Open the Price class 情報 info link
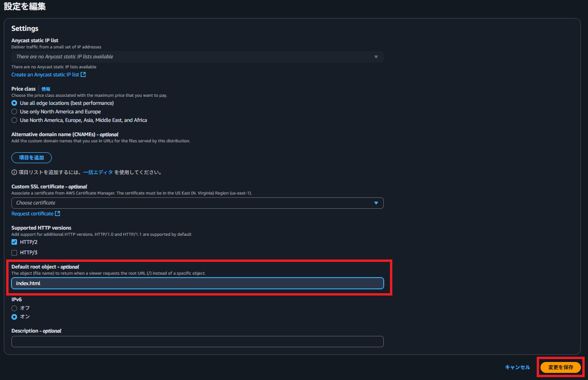588x380 pixels. tap(46, 89)
